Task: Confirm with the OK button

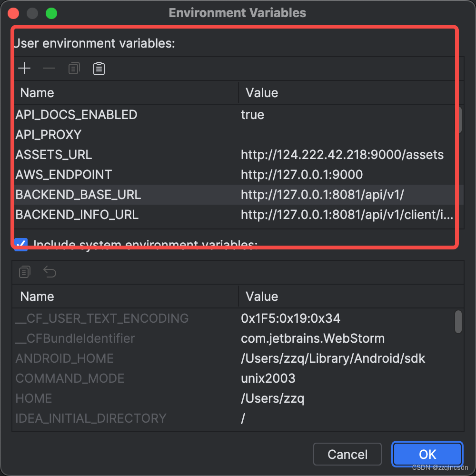Action: [x=427, y=454]
